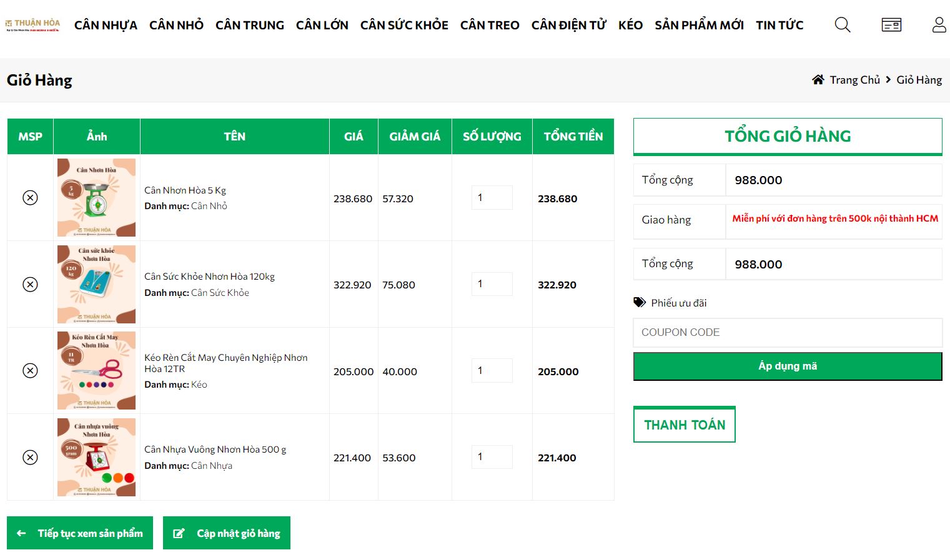950x560 pixels.
Task: Remove Cân Nhựa Vuông 500 g from cart
Action: point(30,457)
